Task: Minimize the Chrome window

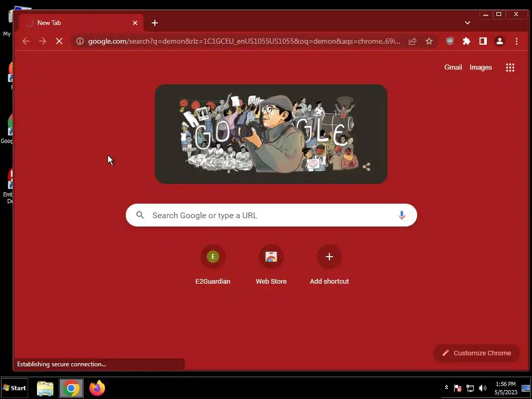Action: tap(486, 14)
